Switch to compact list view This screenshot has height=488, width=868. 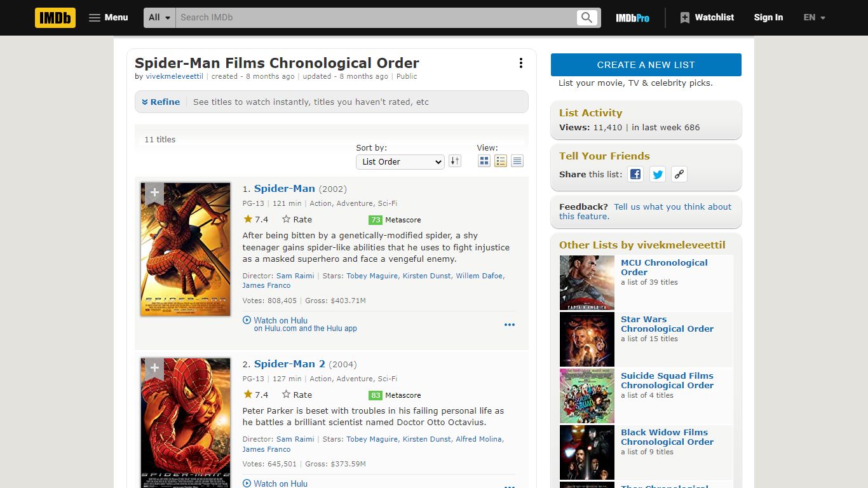point(517,161)
